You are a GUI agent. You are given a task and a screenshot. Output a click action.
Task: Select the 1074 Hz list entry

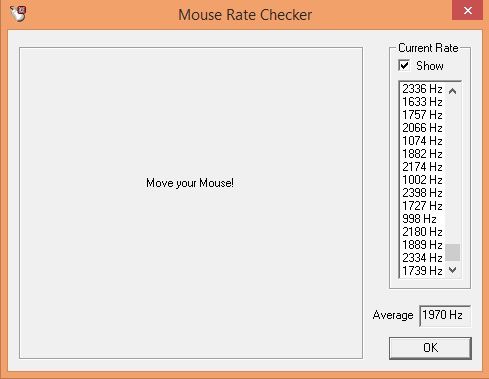coord(422,141)
